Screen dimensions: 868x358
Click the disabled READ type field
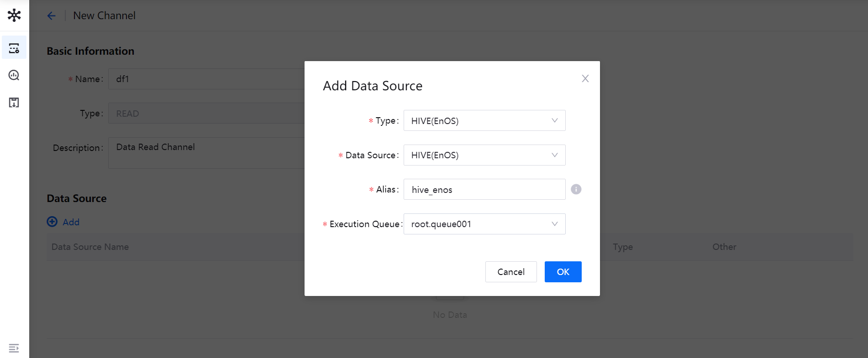pyautogui.click(x=206, y=113)
